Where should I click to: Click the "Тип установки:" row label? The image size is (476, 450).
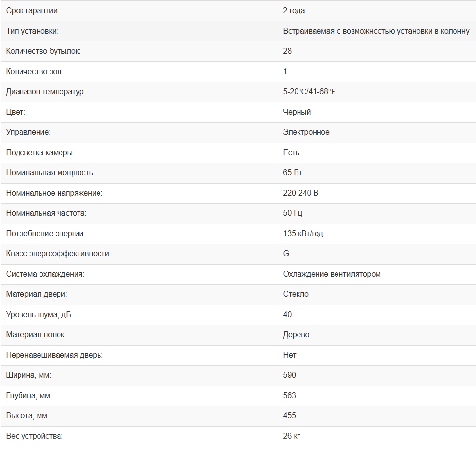(32, 31)
